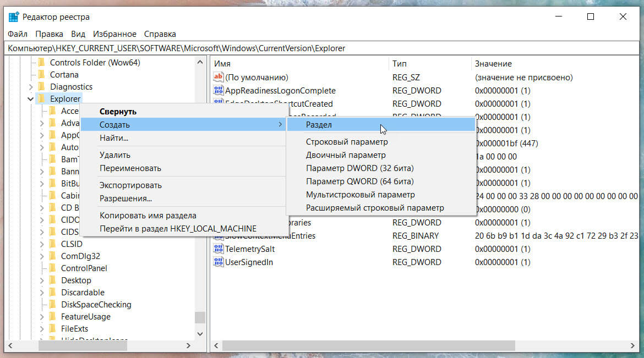Expand the CLSID subkey
The height and width of the screenshot is (358, 644).
[42, 244]
